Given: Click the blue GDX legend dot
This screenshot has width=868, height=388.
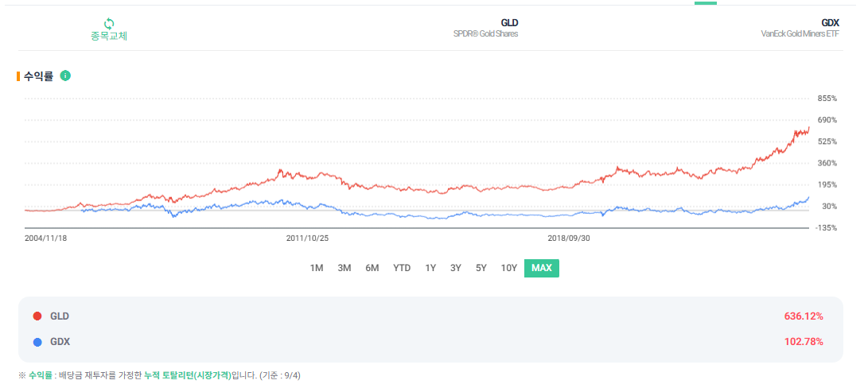Looking at the screenshot, I should (37, 342).
